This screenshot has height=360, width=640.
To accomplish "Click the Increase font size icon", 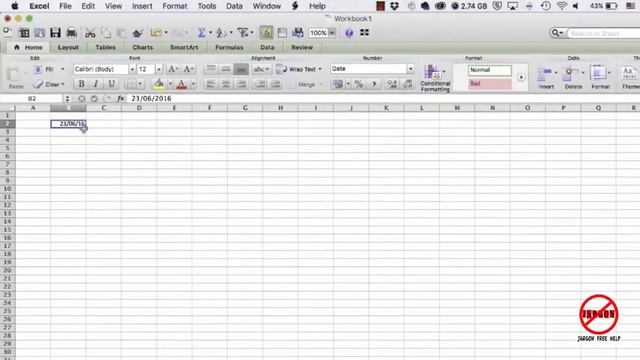I will (172, 69).
